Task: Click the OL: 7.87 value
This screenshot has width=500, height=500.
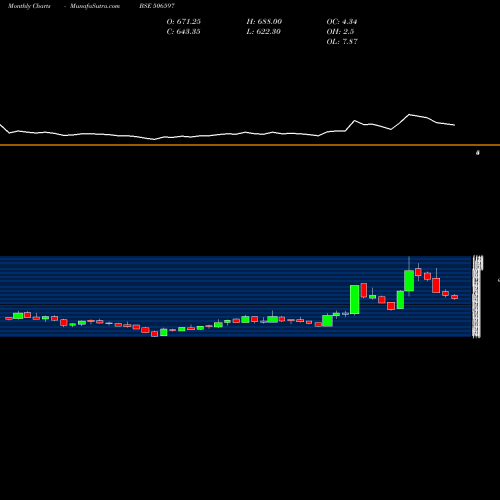Action: pos(342,42)
